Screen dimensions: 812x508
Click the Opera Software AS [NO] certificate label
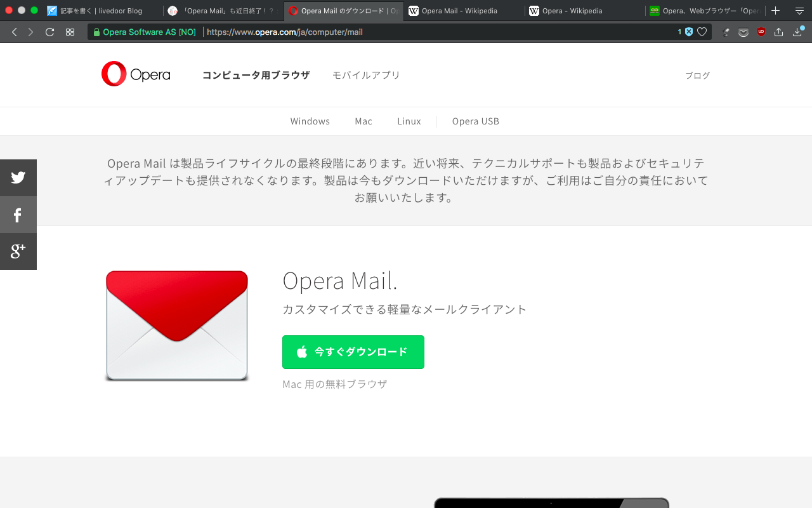(x=149, y=32)
